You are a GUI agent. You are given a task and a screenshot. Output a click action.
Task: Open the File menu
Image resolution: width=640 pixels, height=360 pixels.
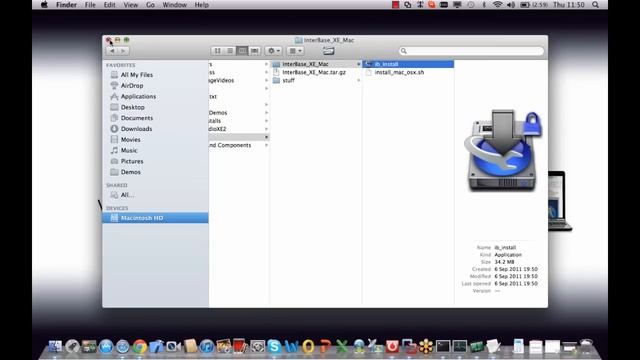pyautogui.click(x=90, y=5)
